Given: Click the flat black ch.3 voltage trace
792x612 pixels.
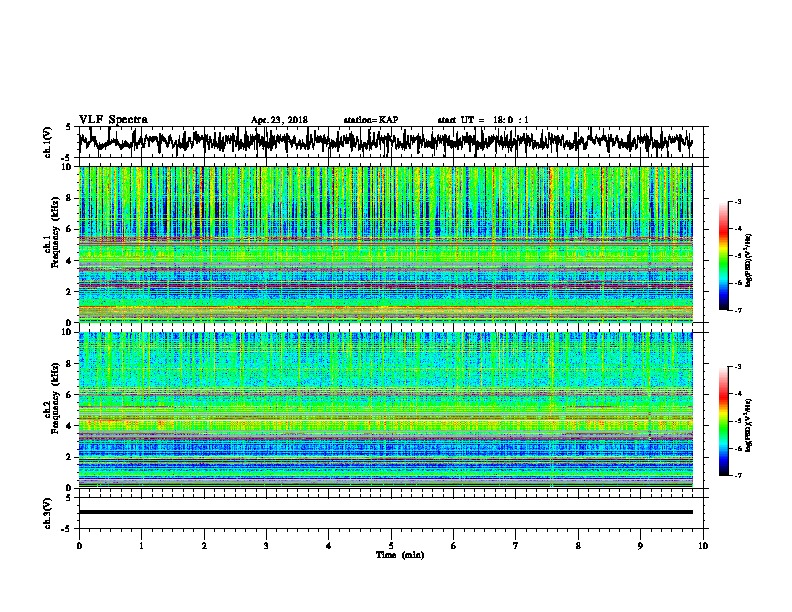Looking at the screenshot, I should [x=385, y=512].
